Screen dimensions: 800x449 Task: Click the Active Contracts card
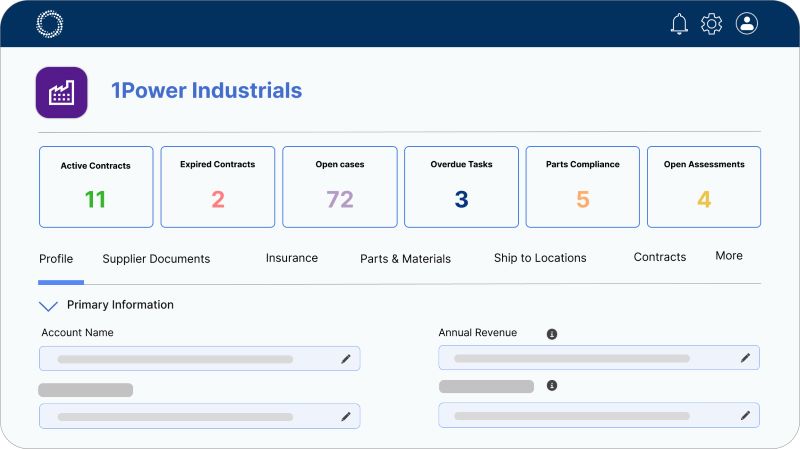pyautogui.click(x=96, y=187)
